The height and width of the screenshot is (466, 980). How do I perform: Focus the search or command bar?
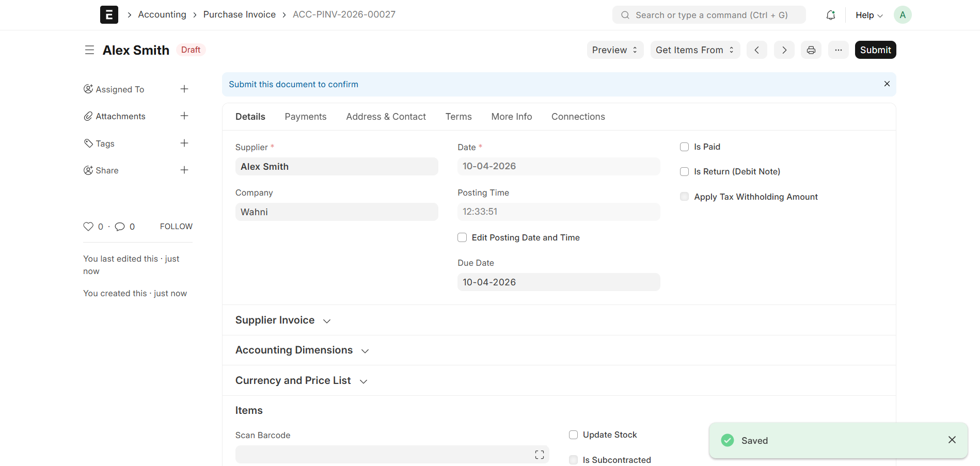(709, 15)
